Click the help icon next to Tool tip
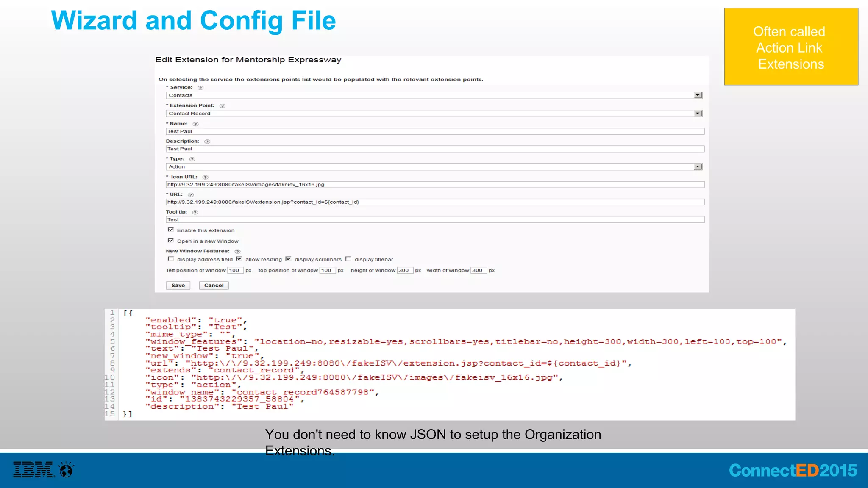Image resolution: width=868 pixels, height=488 pixels. 195,212
